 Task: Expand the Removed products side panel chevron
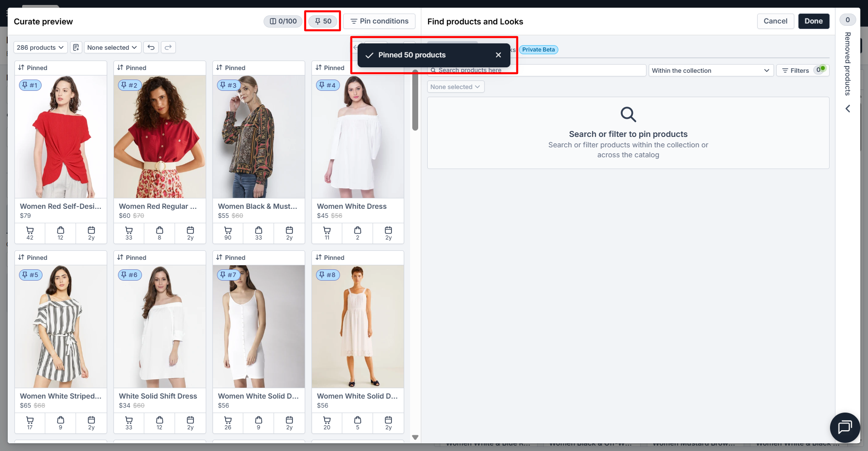[x=848, y=109]
